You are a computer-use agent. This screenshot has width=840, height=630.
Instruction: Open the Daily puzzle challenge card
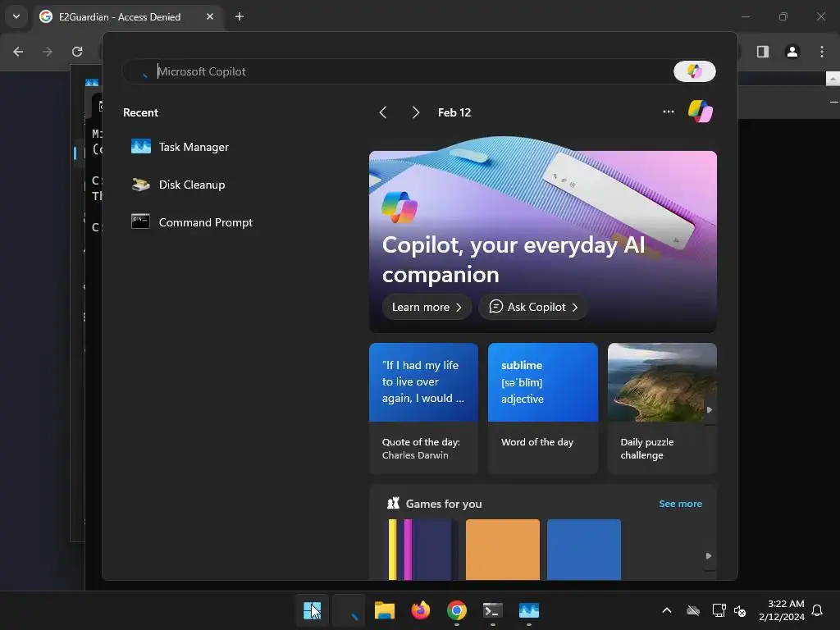click(x=662, y=409)
